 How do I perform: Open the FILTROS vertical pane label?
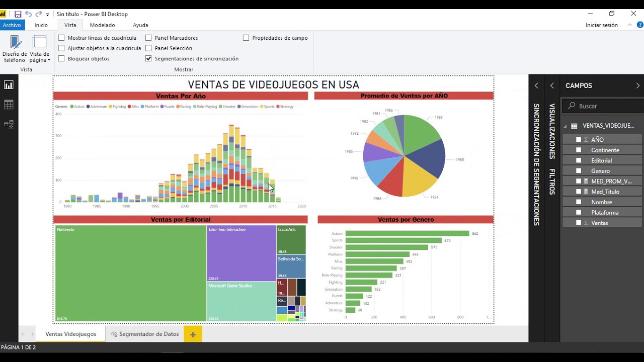coord(552,182)
